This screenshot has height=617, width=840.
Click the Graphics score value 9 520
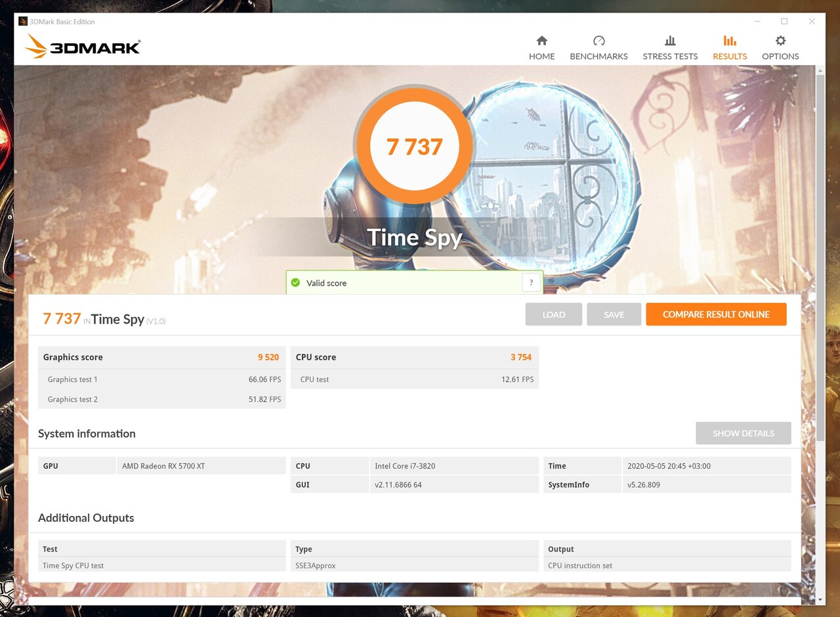pyautogui.click(x=268, y=357)
